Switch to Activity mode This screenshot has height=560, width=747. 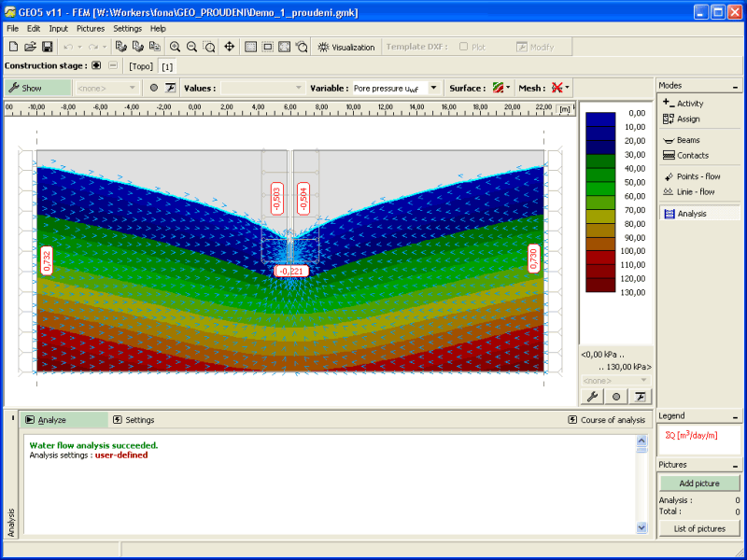pos(683,104)
